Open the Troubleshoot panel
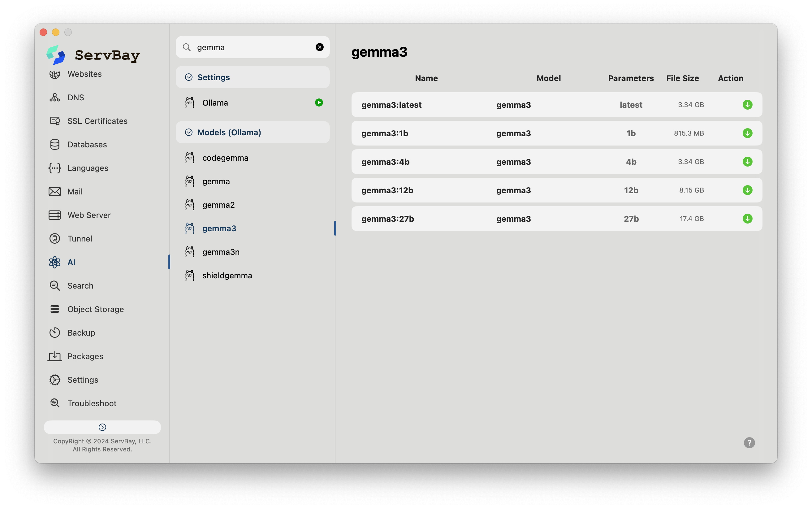This screenshot has height=509, width=812. click(x=92, y=403)
